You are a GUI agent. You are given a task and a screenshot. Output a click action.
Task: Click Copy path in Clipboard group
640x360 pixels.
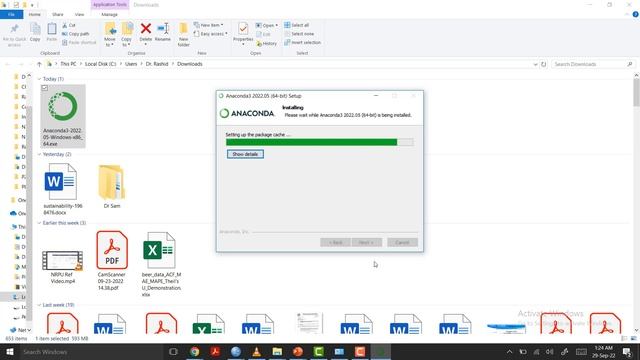tap(76, 34)
